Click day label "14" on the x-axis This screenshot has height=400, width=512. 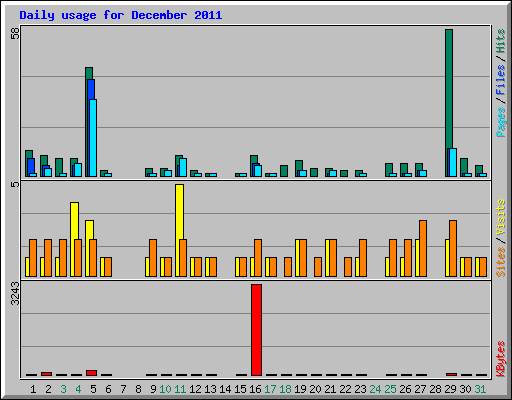225,389
